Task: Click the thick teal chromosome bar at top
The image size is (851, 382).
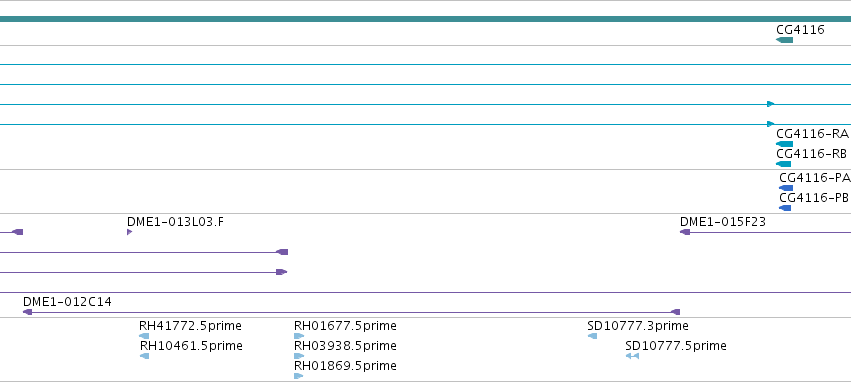Action: pos(426,19)
